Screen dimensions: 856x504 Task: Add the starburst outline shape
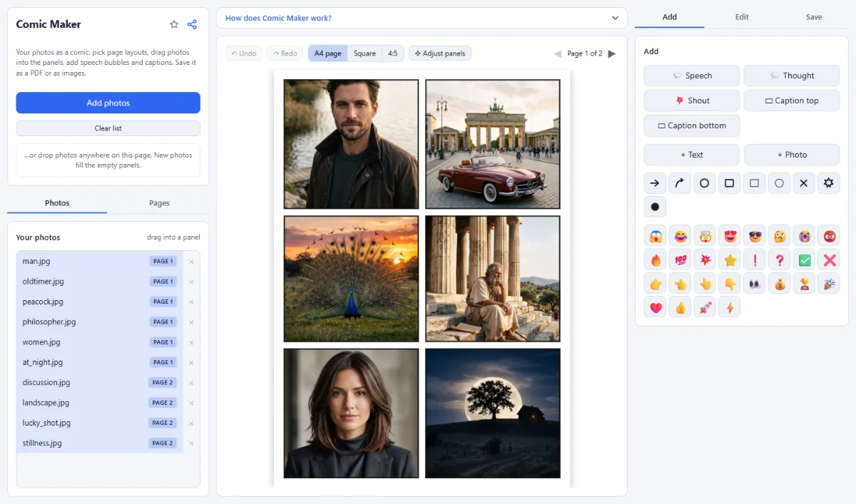[x=829, y=183]
